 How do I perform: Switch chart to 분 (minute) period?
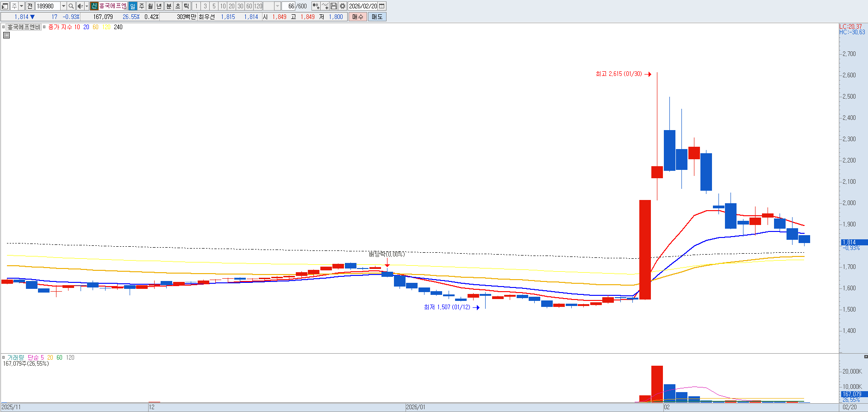coord(169,6)
